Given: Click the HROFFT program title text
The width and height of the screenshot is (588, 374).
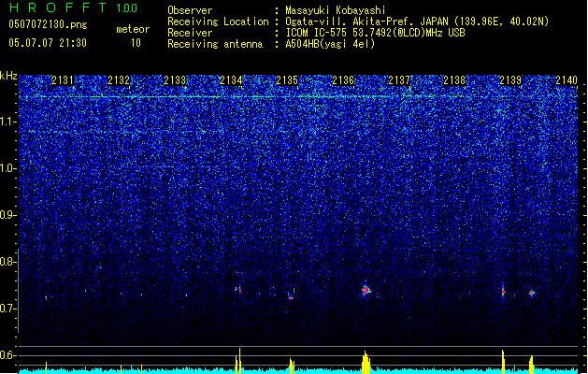Looking at the screenshot, I should (x=58, y=7).
